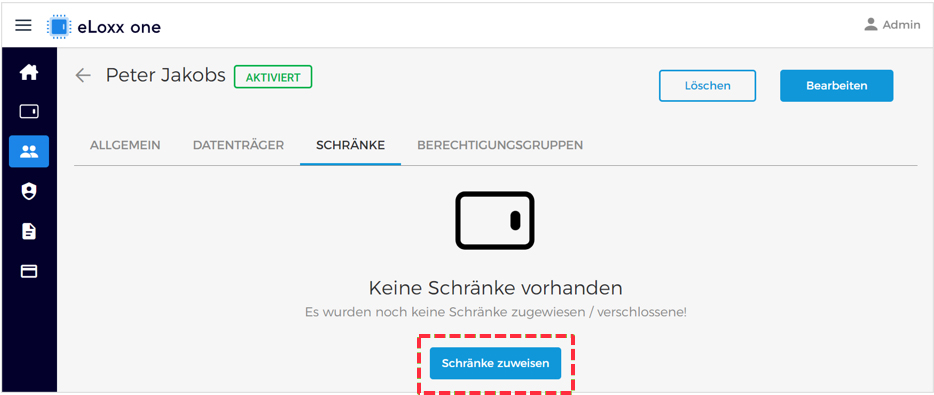Click the Bearbeiten button
Image resolution: width=934 pixels, height=395 pixels.
coord(836,86)
